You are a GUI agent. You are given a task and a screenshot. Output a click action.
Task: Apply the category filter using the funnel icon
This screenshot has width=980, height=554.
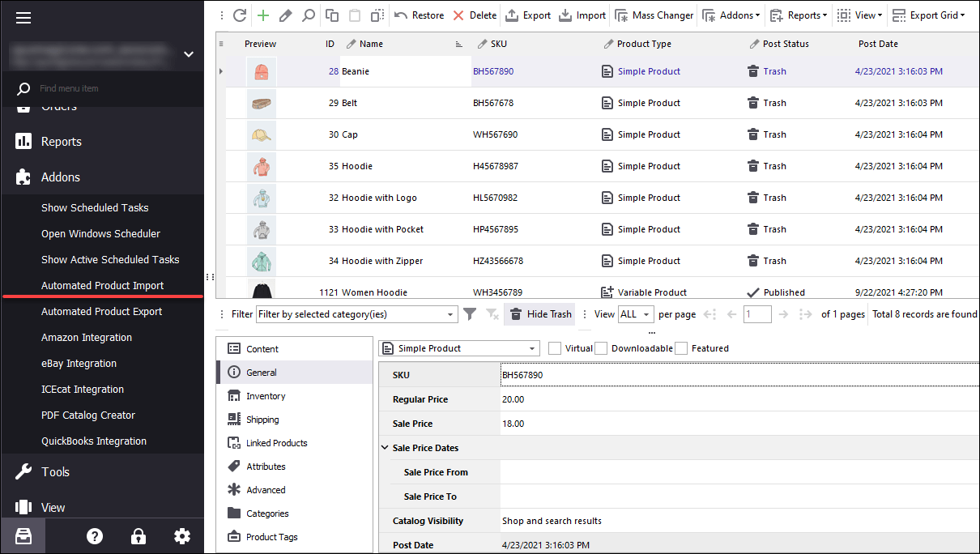click(470, 314)
